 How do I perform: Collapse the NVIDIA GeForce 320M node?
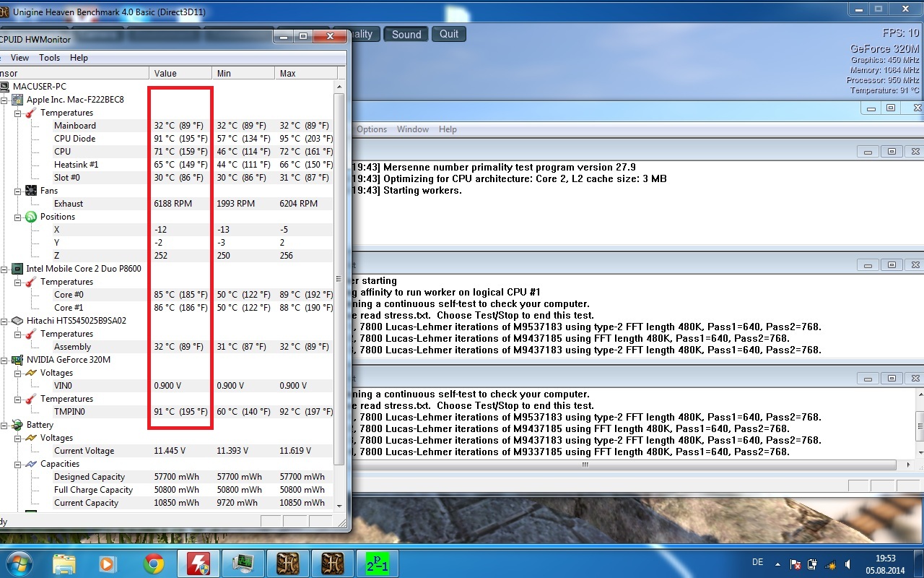click(x=4, y=360)
